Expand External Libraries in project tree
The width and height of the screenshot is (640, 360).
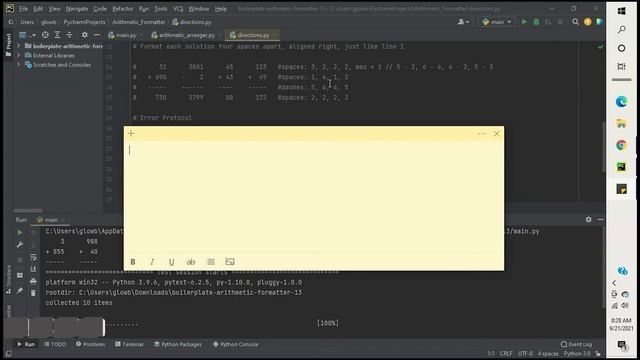coord(18,55)
